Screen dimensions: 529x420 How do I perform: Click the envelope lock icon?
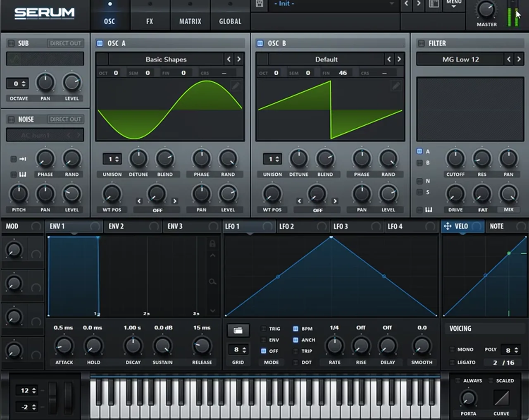212,243
